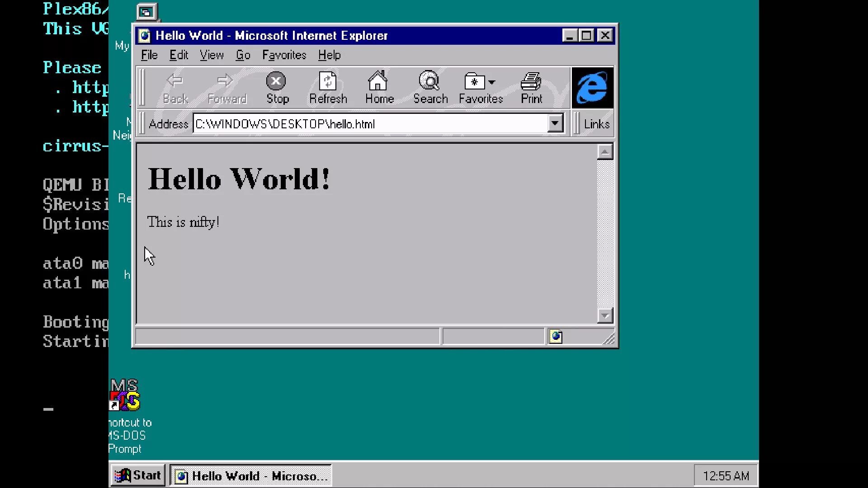Click the status bar security zone icon
This screenshot has height=488, width=868.
coord(556,337)
